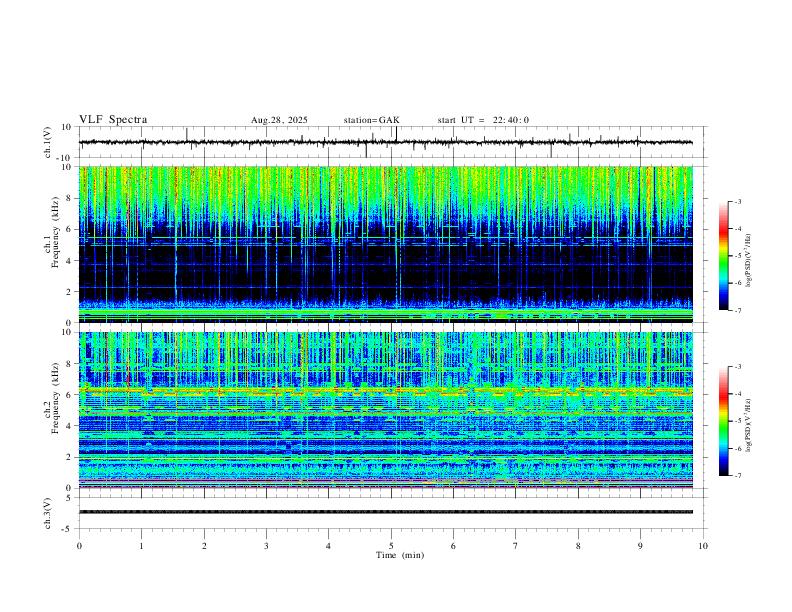Click the ch.1 "Frequency (kHz)" axis label
792x612 pixels.
click(56, 233)
